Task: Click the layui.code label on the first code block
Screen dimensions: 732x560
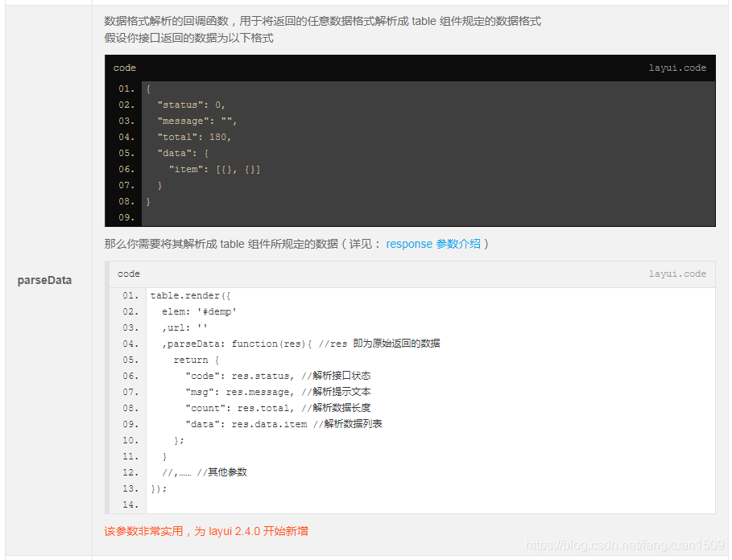Action: tap(677, 68)
